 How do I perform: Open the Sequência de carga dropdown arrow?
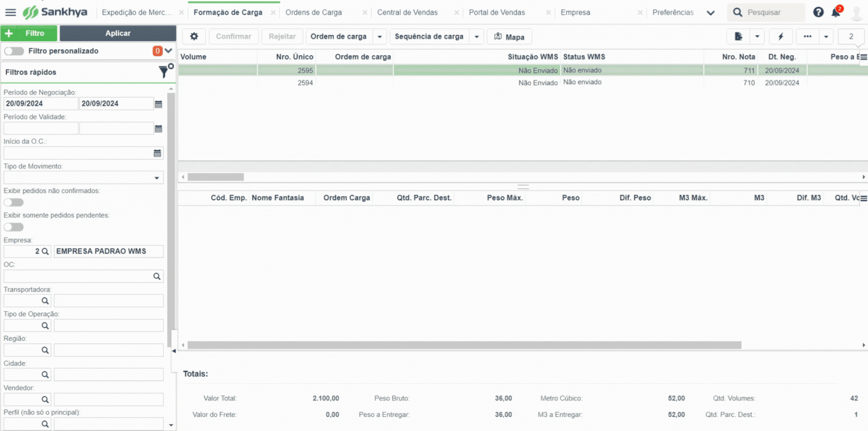pyautogui.click(x=477, y=37)
